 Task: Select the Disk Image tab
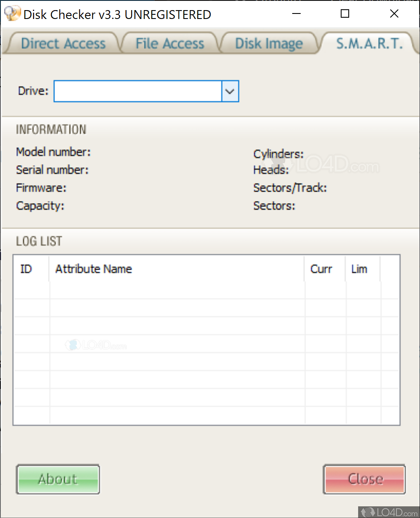click(x=269, y=43)
